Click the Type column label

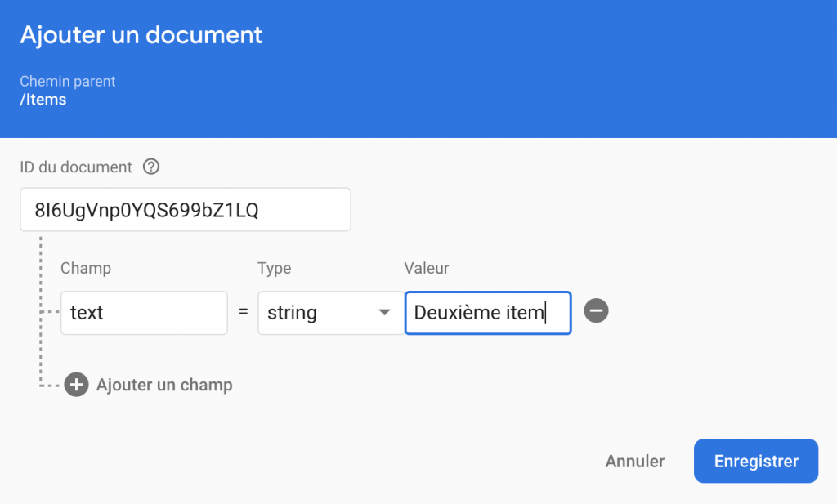tap(275, 268)
